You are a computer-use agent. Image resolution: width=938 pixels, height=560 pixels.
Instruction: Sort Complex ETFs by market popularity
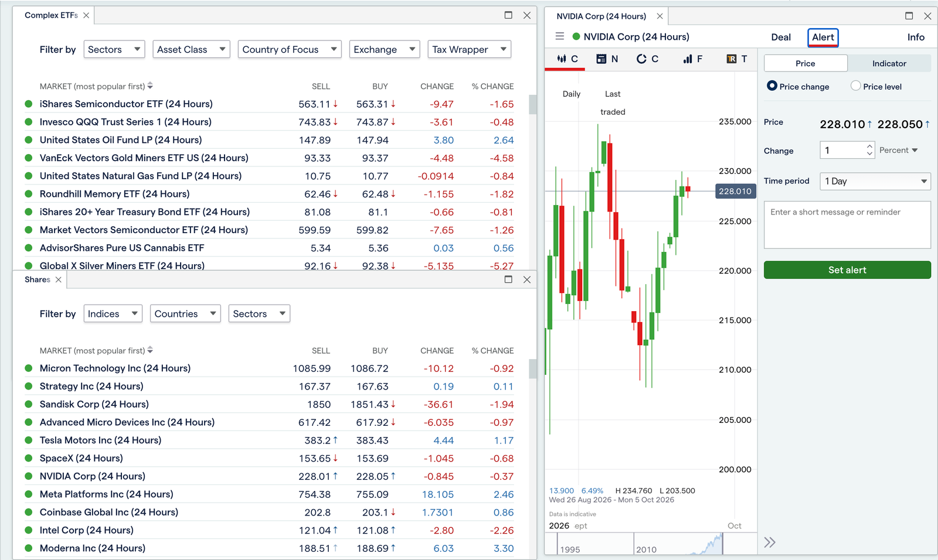tap(96, 86)
